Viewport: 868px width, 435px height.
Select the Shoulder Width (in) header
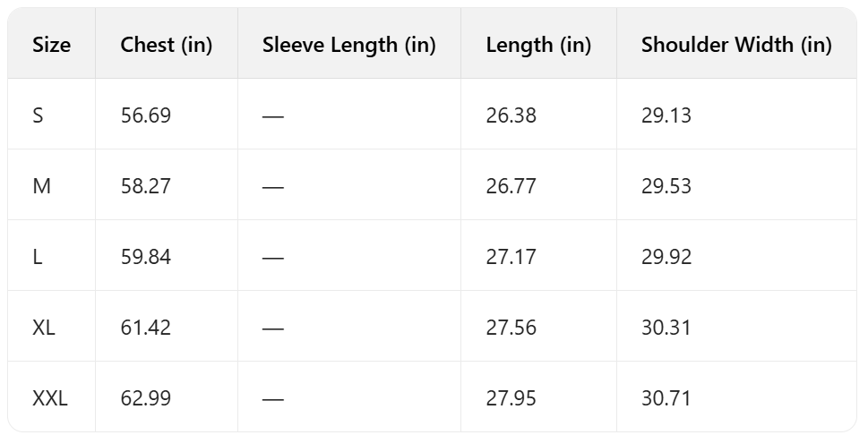[736, 45]
